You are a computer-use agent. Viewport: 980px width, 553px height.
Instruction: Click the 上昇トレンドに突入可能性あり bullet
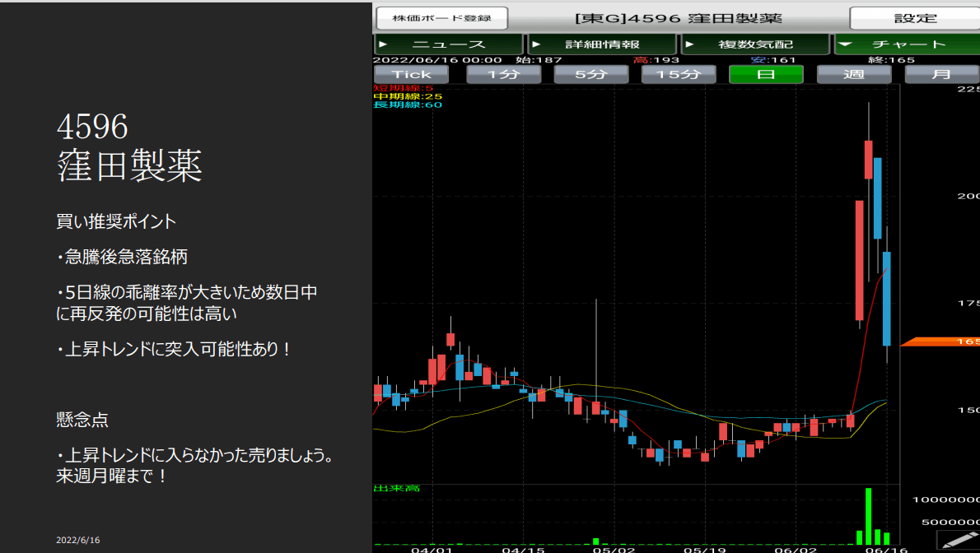click(173, 349)
